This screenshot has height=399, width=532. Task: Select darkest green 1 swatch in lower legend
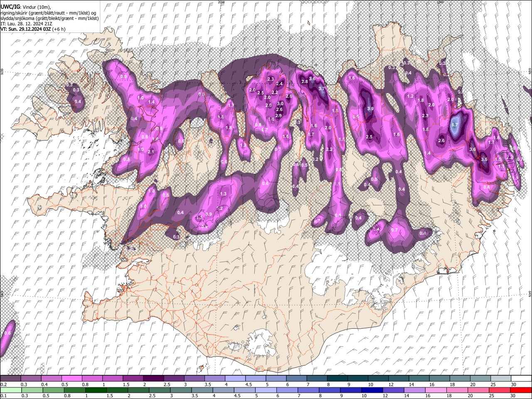click(96, 390)
